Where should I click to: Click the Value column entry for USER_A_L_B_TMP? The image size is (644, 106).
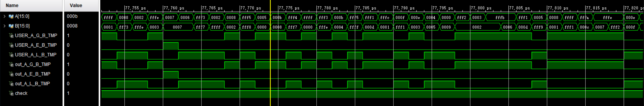point(68,55)
